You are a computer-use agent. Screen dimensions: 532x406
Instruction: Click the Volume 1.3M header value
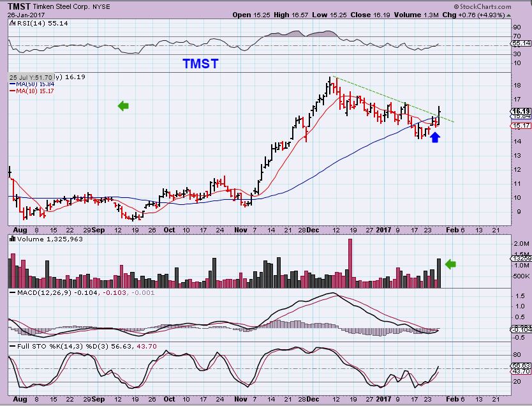point(416,15)
